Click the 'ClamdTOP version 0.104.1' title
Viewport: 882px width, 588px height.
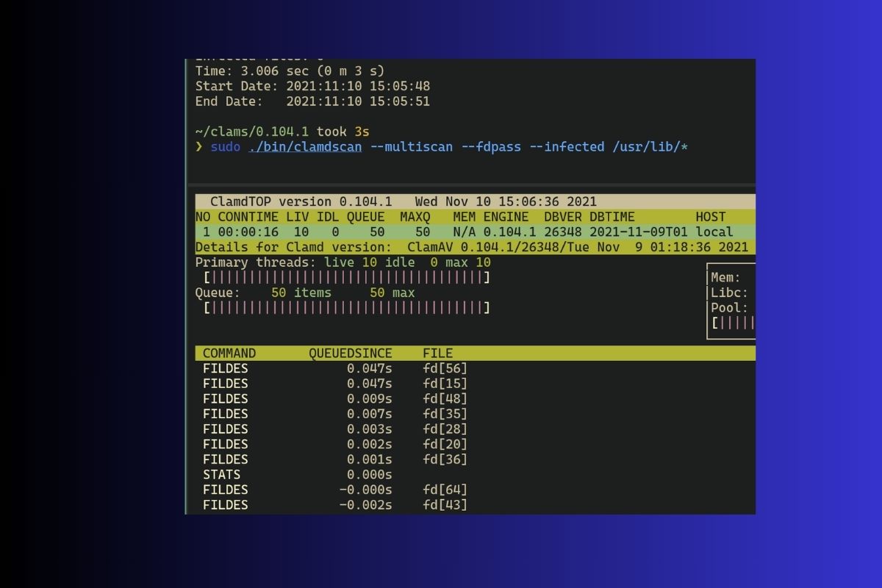point(301,201)
